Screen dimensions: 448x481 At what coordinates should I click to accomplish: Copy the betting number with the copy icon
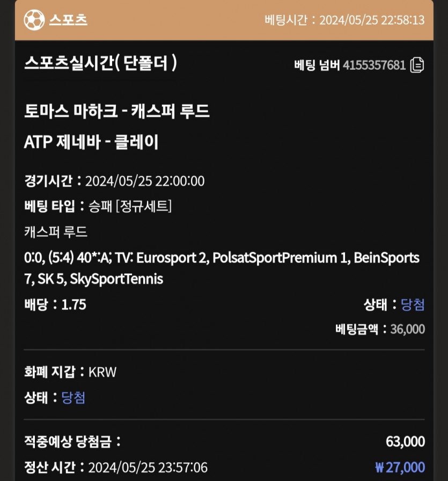point(417,65)
